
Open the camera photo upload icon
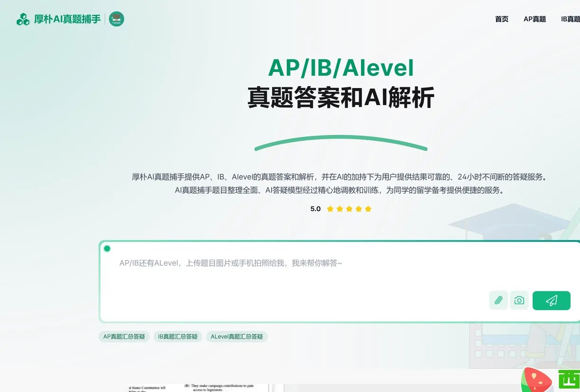519,301
